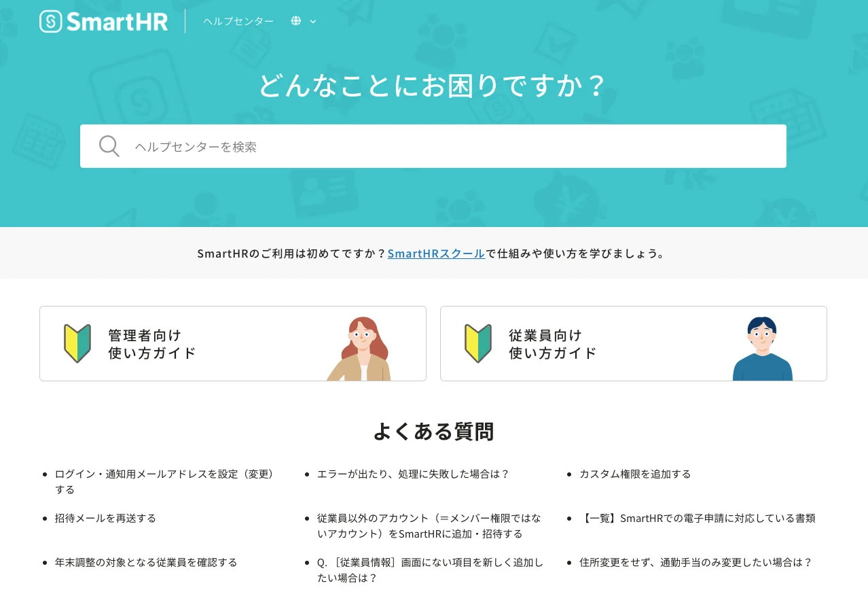This screenshot has height=609, width=868.
Task: Open 招待メールを再送する article
Action: pyautogui.click(x=105, y=518)
